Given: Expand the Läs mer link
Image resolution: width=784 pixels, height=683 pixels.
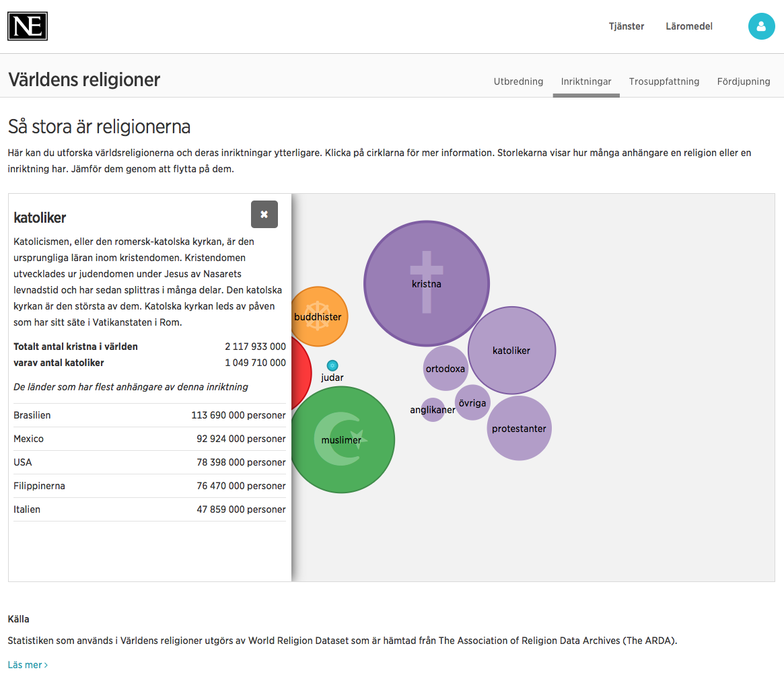Looking at the screenshot, I should point(28,665).
